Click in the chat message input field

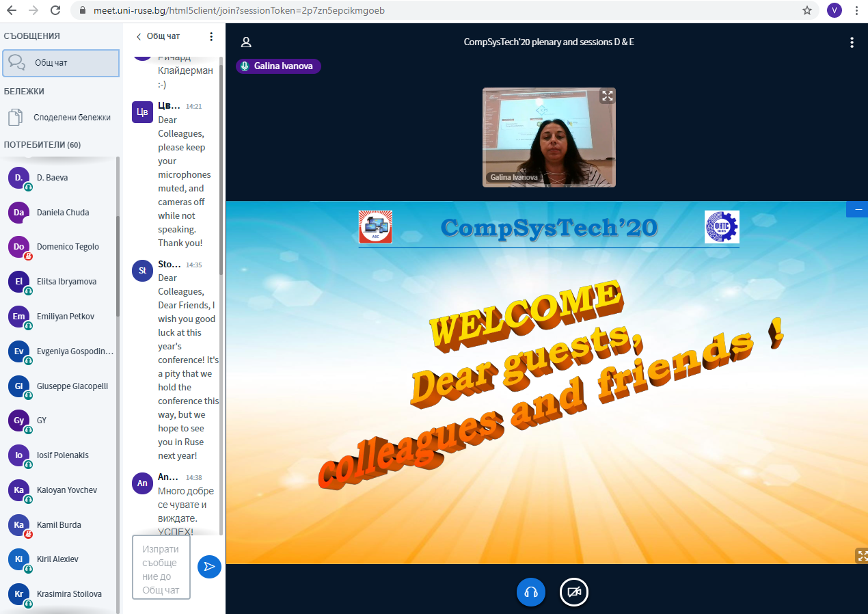coord(161,568)
